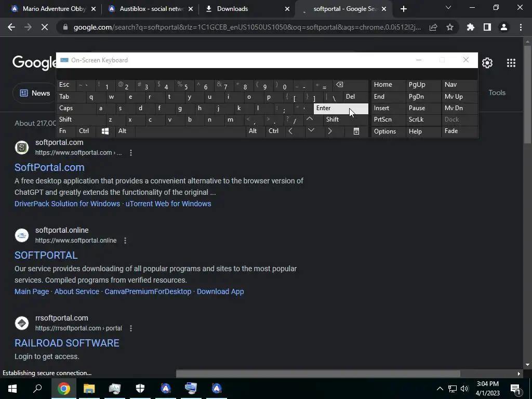Open SoftPortal.com result link
The width and height of the screenshot is (532, 399).
(x=49, y=168)
